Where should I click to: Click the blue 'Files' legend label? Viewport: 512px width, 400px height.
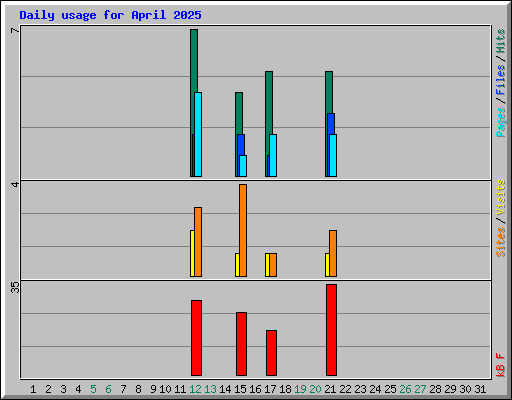[501, 80]
